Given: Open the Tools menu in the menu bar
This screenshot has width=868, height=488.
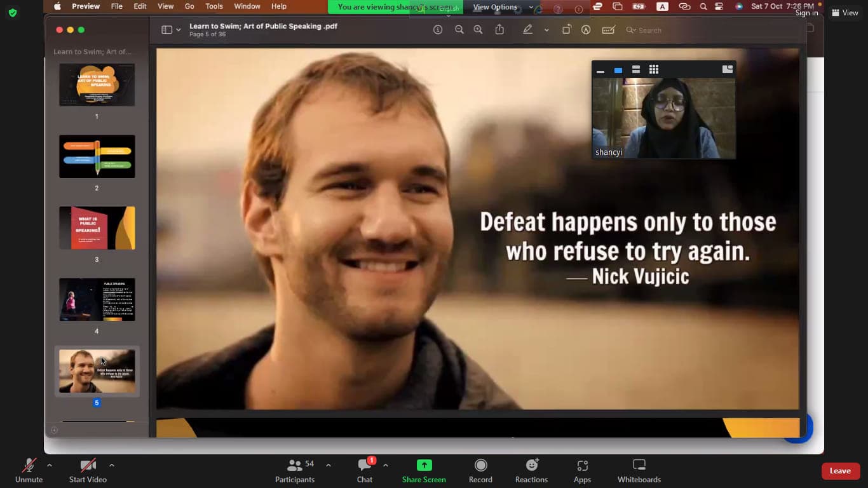Looking at the screenshot, I should (214, 6).
